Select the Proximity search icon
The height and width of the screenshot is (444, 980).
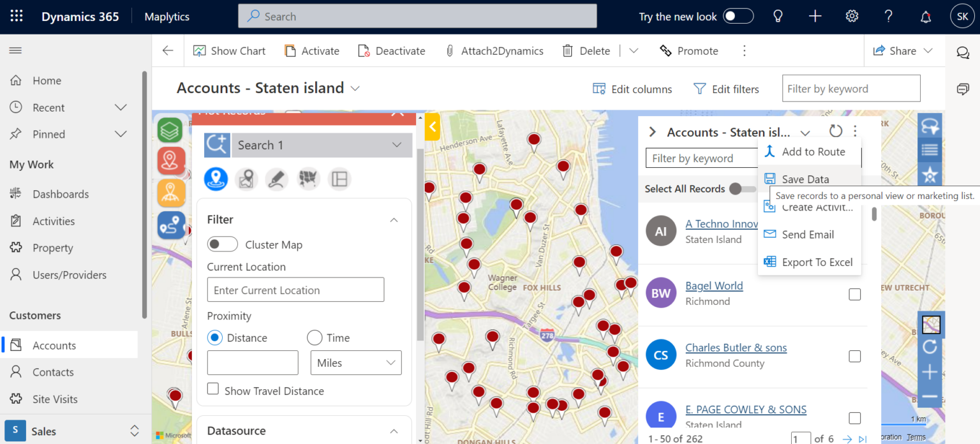coord(216,179)
